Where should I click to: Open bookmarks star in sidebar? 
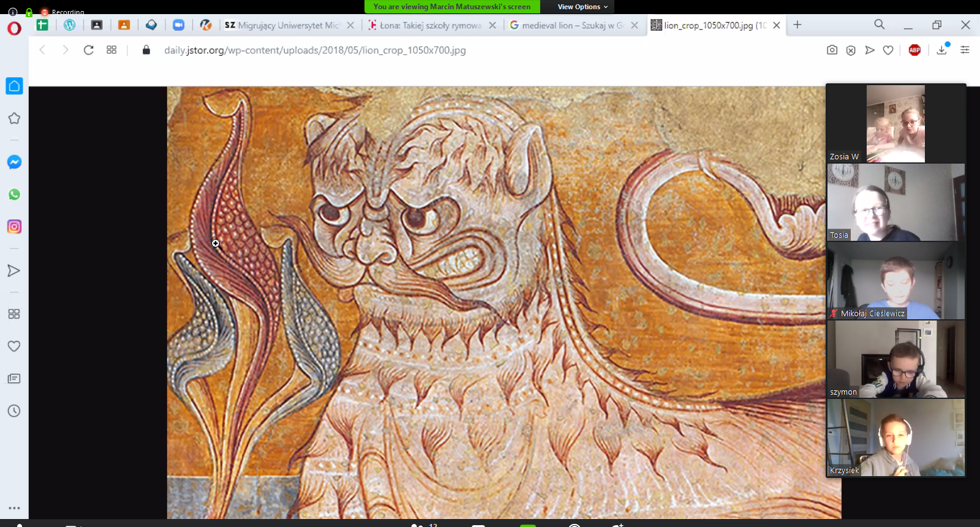point(14,118)
